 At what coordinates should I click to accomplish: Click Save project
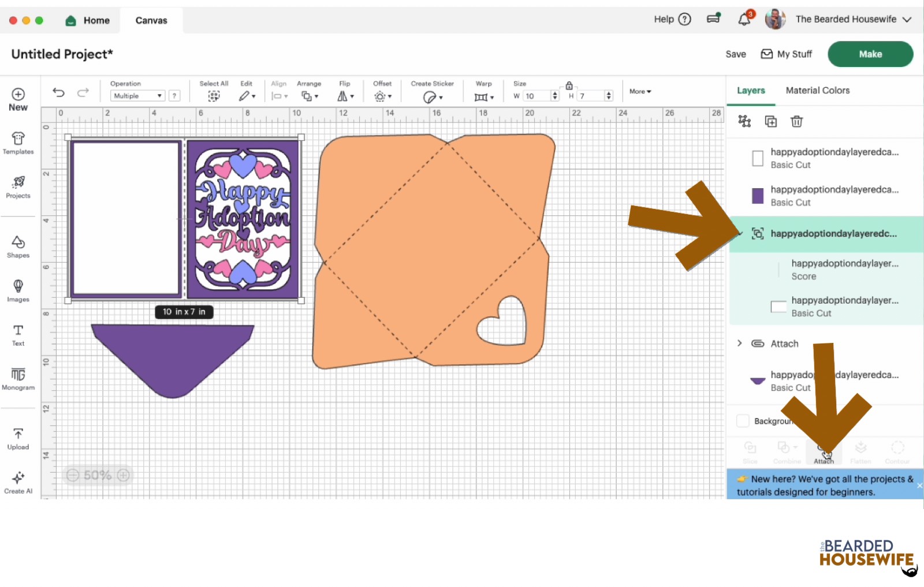(x=735, y=54)
